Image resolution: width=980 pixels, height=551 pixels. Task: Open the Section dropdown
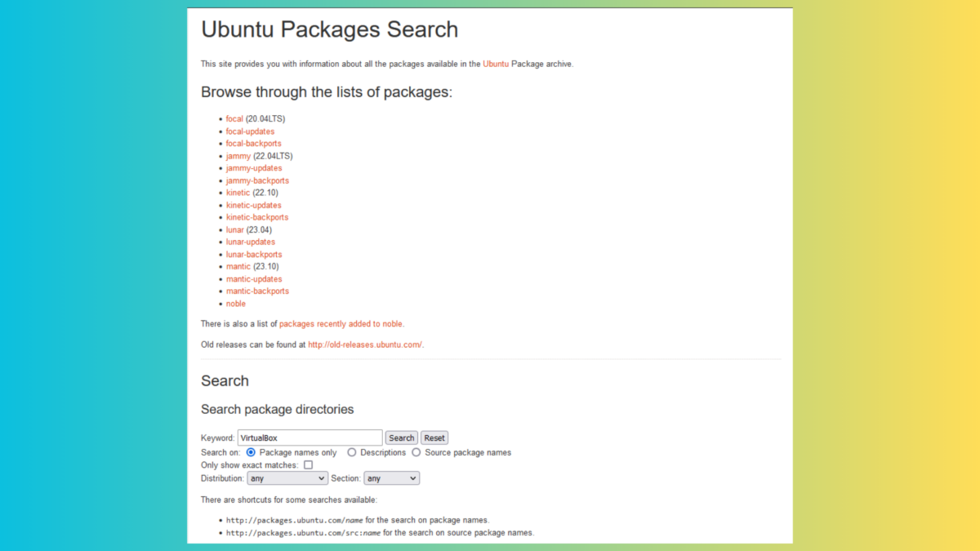pyautogui.click(x=391, y=478)
